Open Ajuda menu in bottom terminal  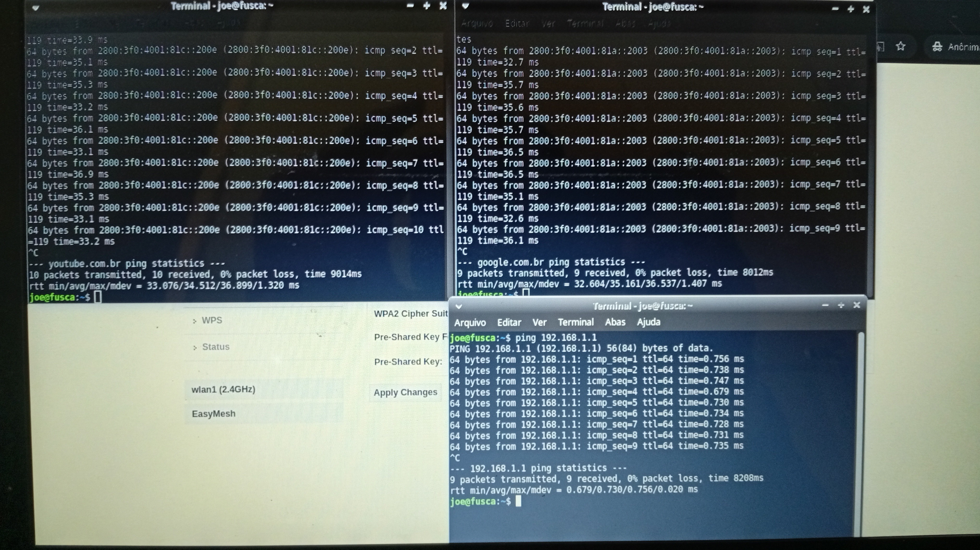[648, 322]
